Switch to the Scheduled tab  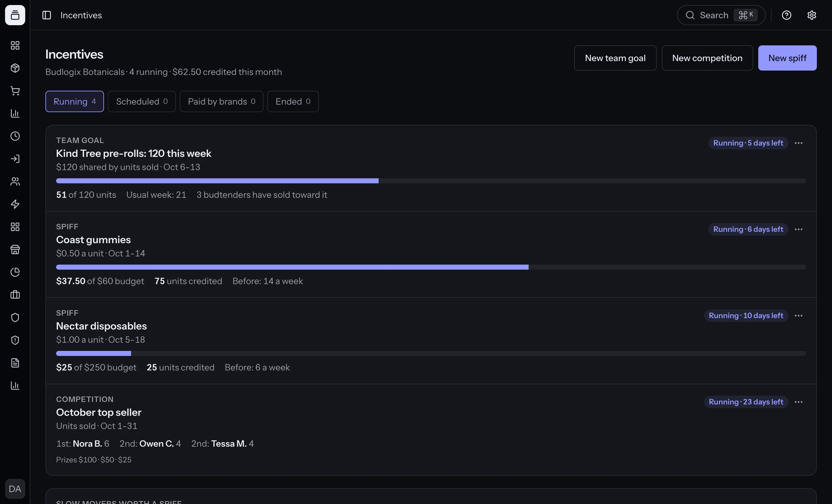(x=142, y=101)
